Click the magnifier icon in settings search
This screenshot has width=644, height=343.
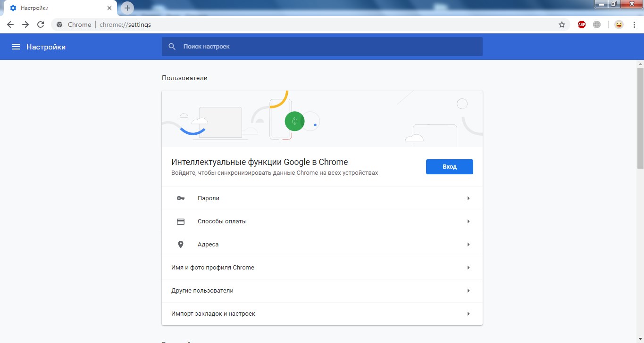tap(172, 47)
